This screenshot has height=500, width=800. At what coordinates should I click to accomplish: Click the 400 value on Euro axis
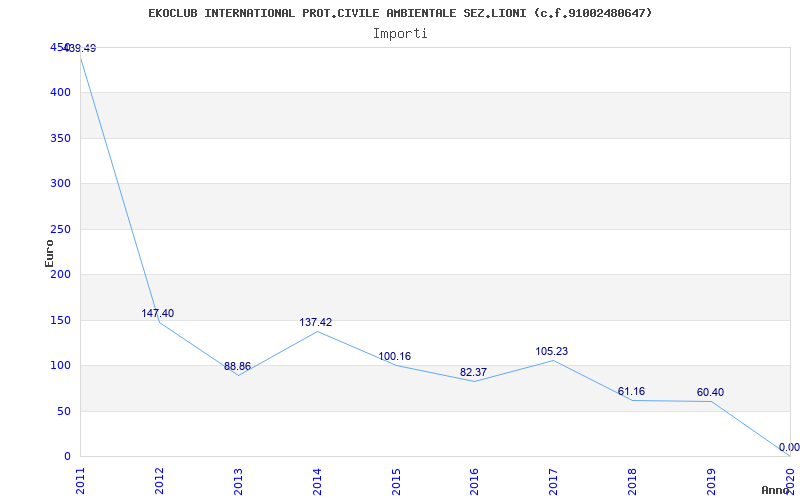click(x=60, y=93)
